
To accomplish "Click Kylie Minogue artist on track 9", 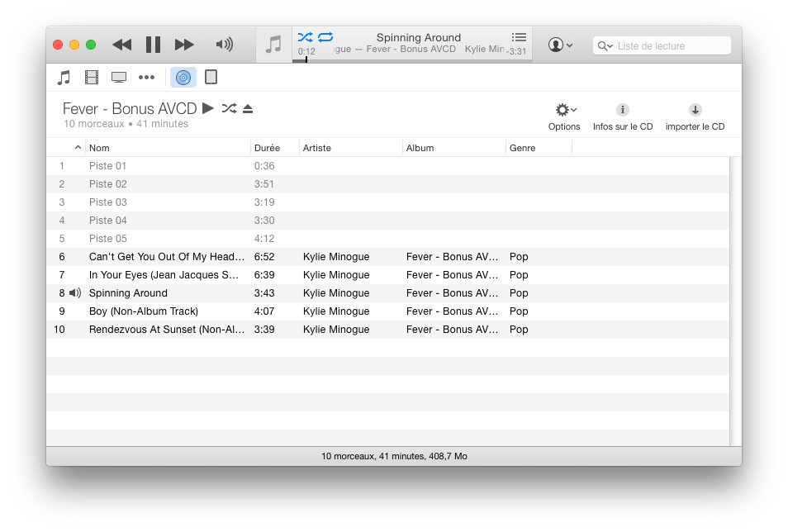I will [336, 311].
